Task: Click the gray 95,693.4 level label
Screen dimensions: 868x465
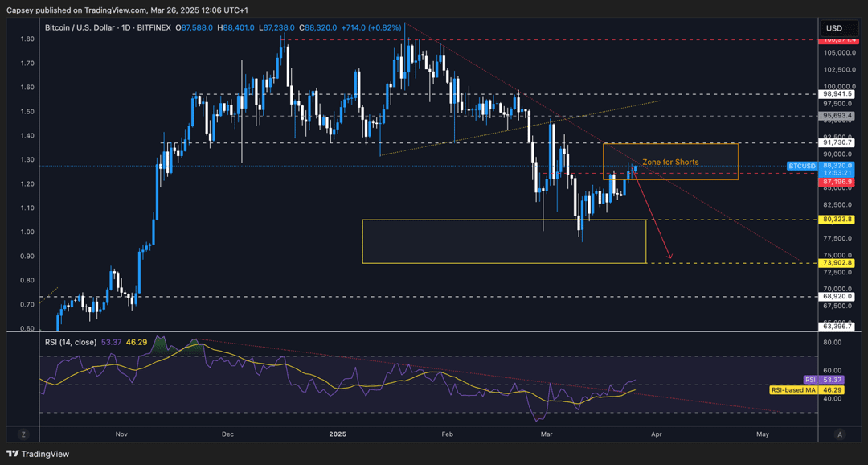Action: (x=837, y=117)
